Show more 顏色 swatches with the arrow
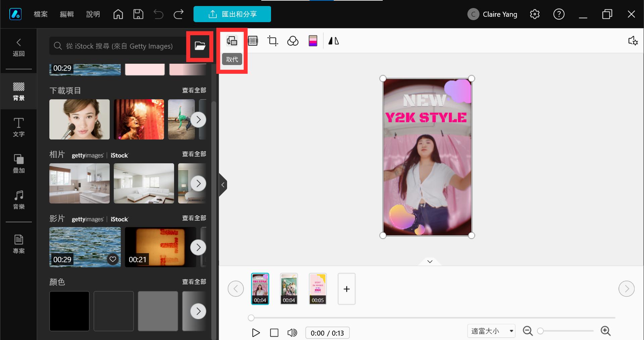The height and width of the screenshot is (340, 644). point(198,311)
